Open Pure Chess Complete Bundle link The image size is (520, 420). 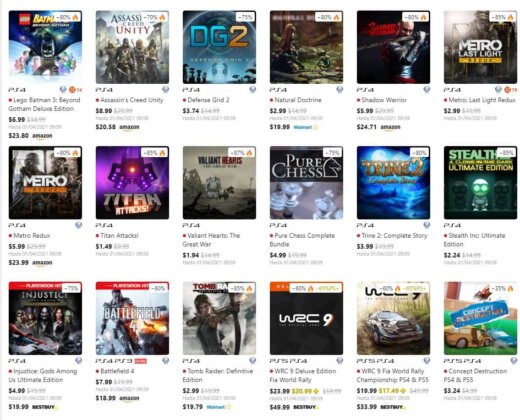(x=302, y=240)
